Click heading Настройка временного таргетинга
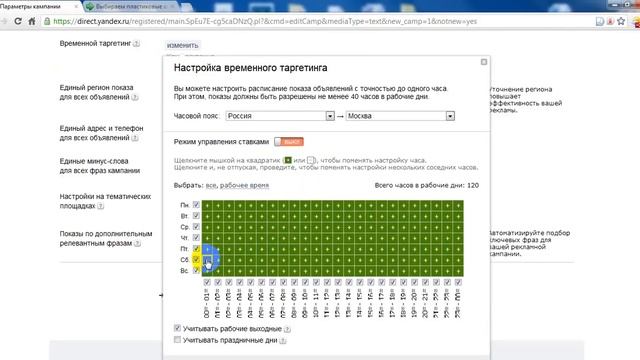This screenshot has width=640, height=360. (x=251, y=68)
